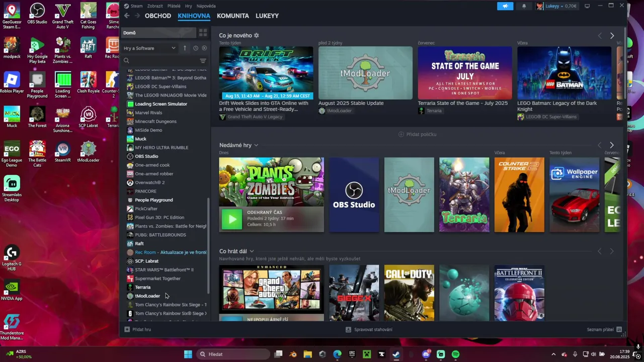Open the Rainbow Six Siege X suggestion card
The height and width of the screenshot is (362, 644).
click(x=354, y=293)
